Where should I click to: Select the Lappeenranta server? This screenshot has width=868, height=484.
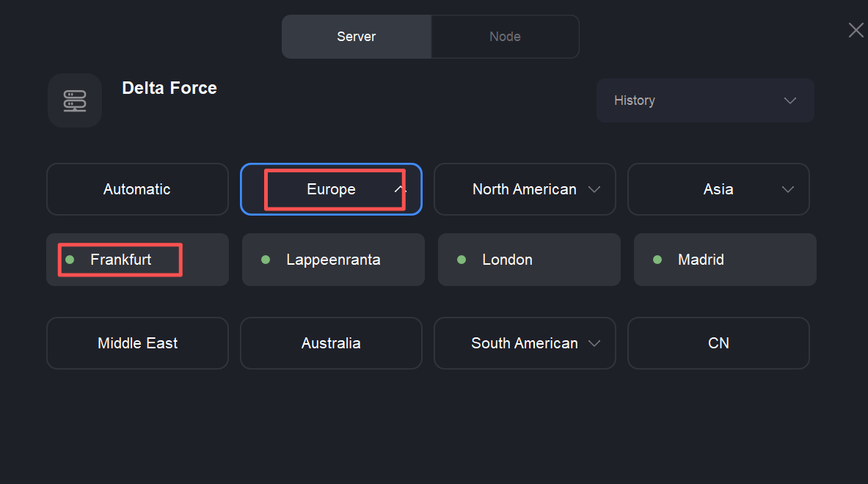click(x=333, y=260)
